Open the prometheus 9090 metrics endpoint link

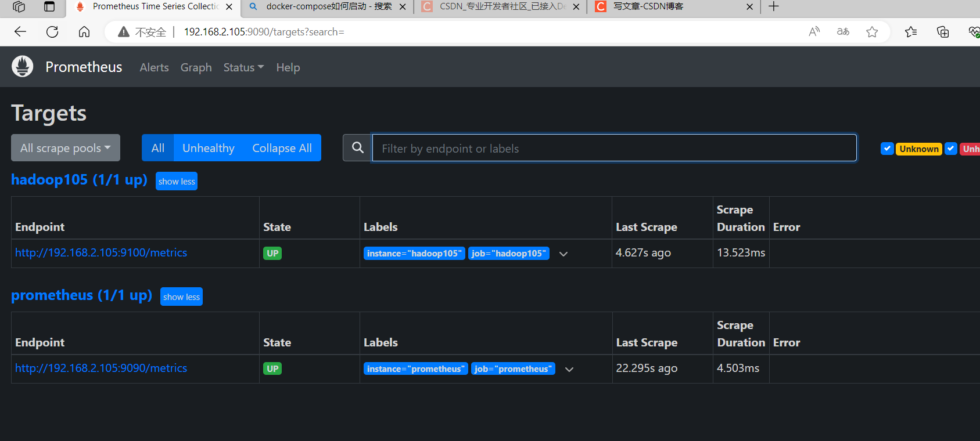(x=101, y=368)
